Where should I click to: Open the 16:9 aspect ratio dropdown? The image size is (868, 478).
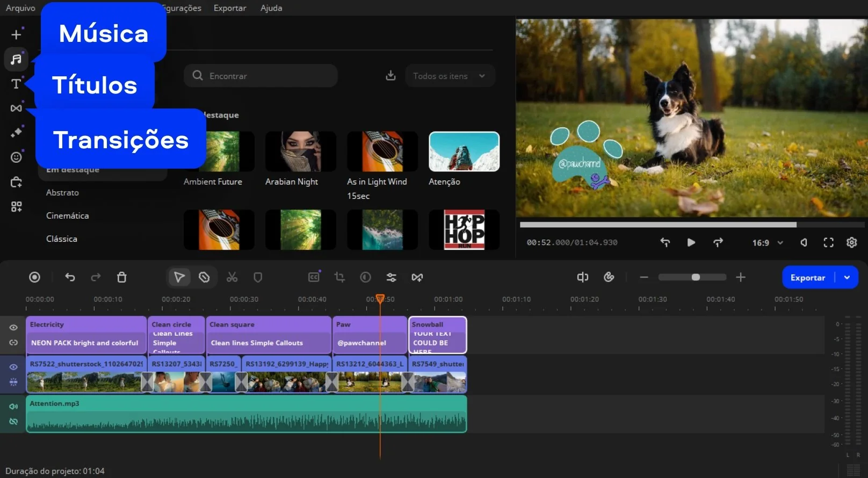(x=767, y=243)
